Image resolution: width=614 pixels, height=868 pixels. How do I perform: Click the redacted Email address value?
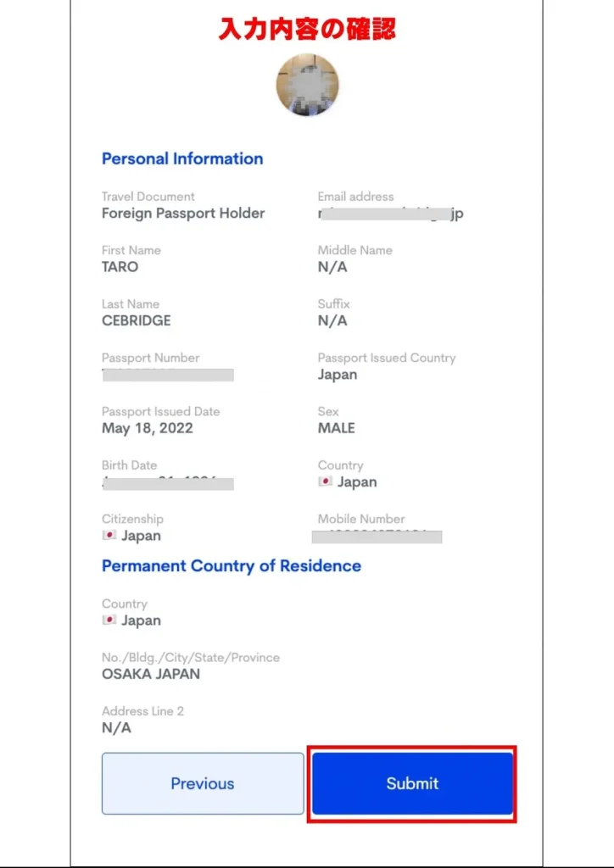coord(390,214)
